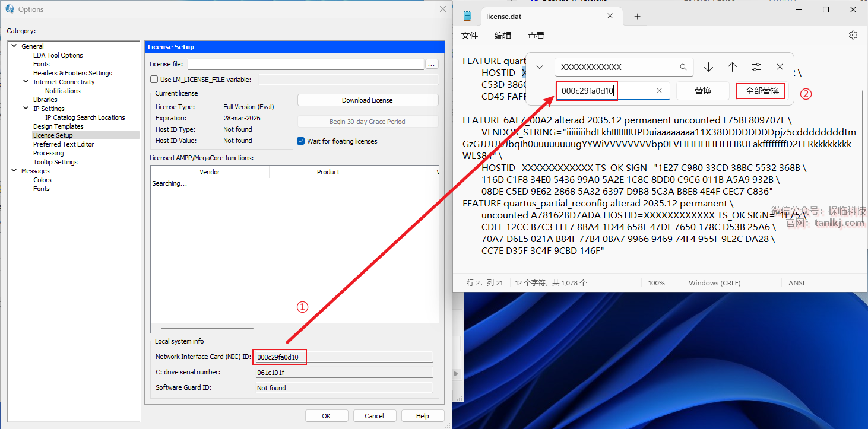This screenshot has width=868, height=429.
Task: Uncheck Wait for floating licenses
Action: click(301, 141)
